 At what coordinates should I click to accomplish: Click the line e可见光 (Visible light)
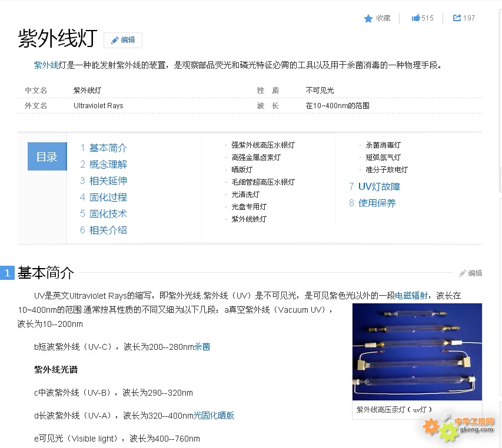coord(117,439)
